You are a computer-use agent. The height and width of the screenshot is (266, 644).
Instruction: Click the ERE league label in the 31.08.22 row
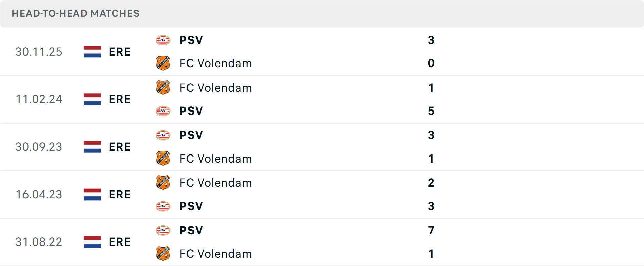(x=120, y=241)
